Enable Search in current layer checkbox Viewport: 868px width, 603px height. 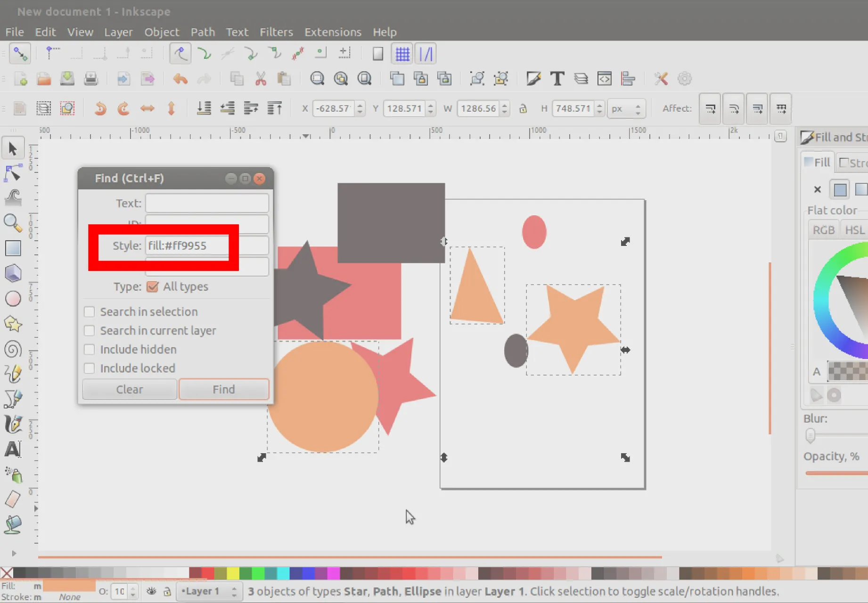coord(89,331)
